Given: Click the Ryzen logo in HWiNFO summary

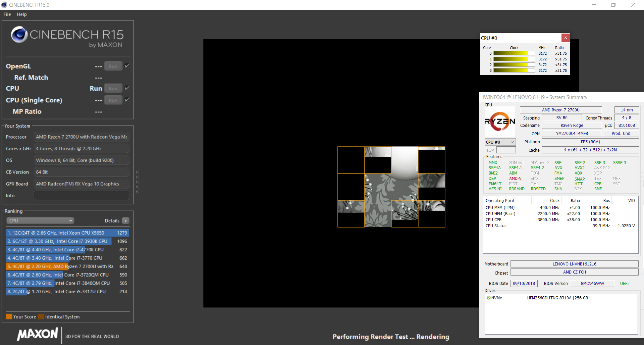Looking at the screenshot, I should coord(500,121).
